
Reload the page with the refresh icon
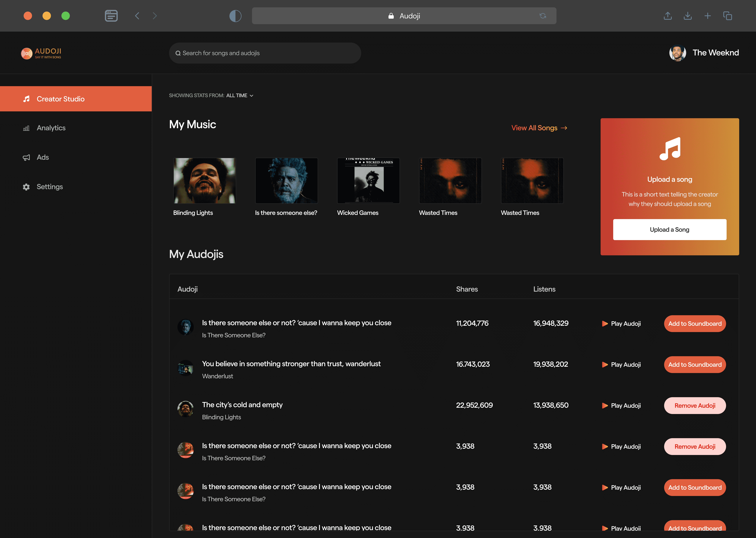[x=543, y=16]
